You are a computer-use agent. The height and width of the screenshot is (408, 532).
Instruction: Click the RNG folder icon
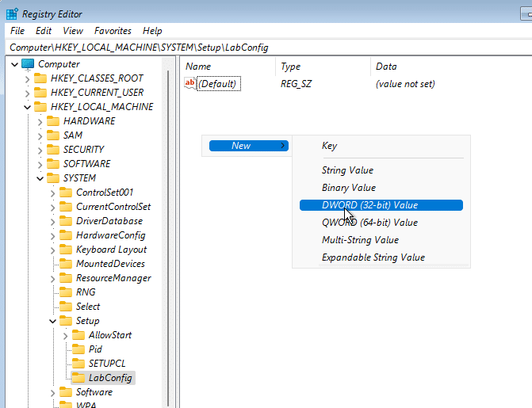66,292
